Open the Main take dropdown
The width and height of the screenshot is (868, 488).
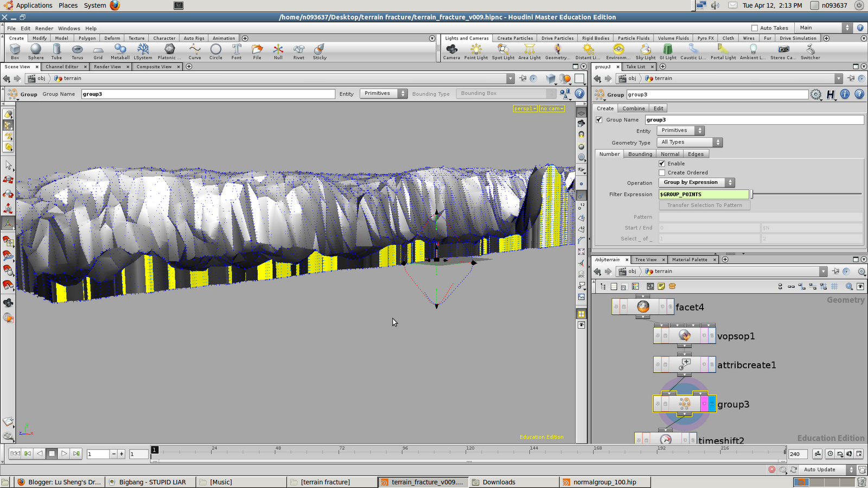pos(823,28)
